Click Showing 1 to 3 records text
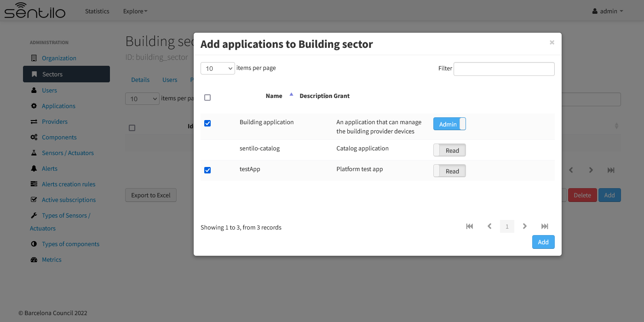Screen dimensions: 644x322 pos(241,227)
